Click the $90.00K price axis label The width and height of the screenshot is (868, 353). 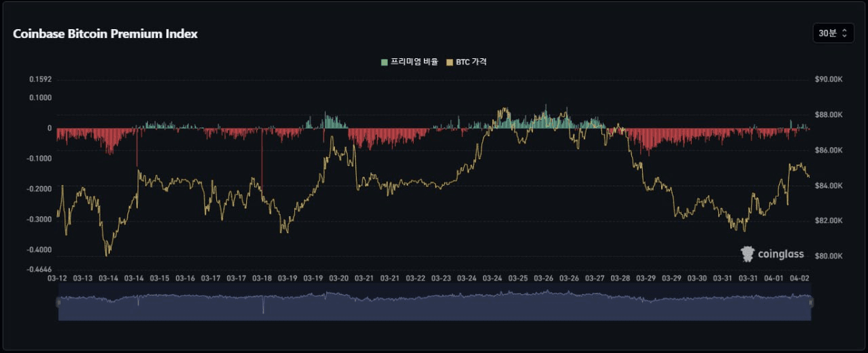pos(829,79)
